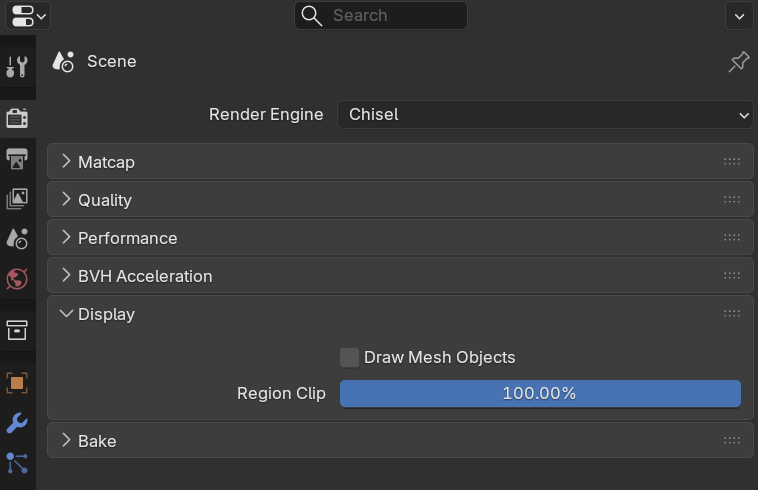
Task: Open the options dropdown at top-right
Action: (x=739, y=15)
